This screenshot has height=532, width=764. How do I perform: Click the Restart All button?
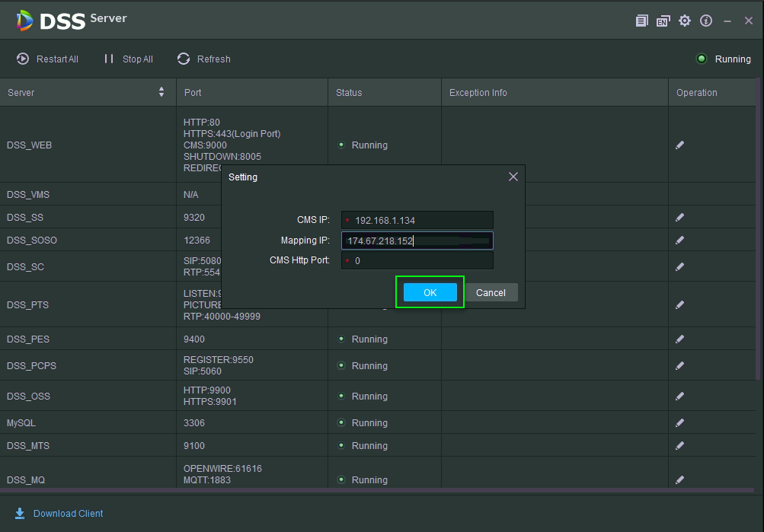[x=47, y=59]
